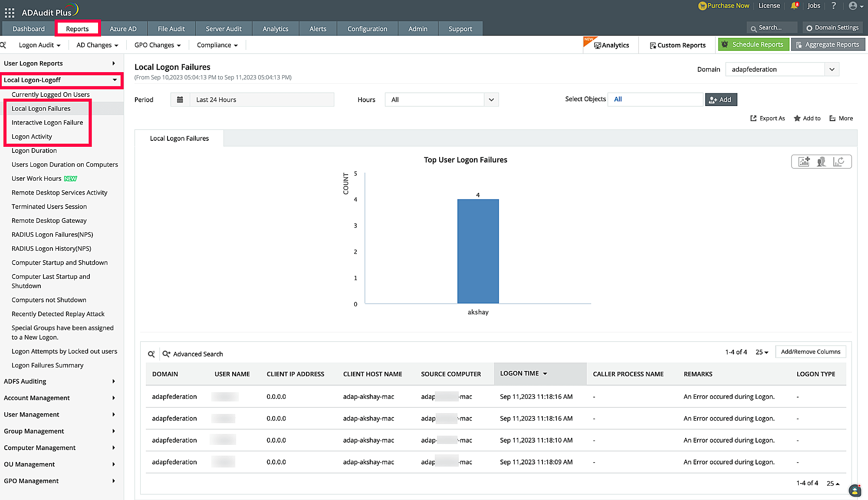Click the Add to favorites star icon
Screen dimensions: 868x500
[797, 118]
